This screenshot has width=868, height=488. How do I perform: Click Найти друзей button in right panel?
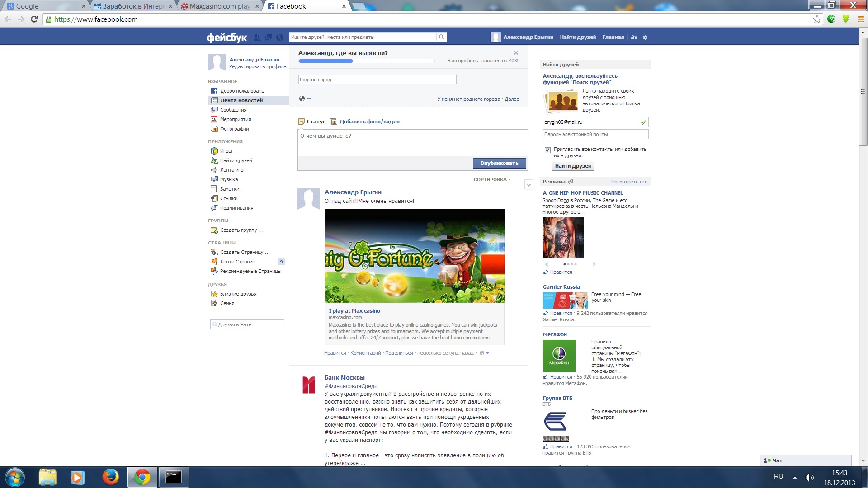[573, 166]
